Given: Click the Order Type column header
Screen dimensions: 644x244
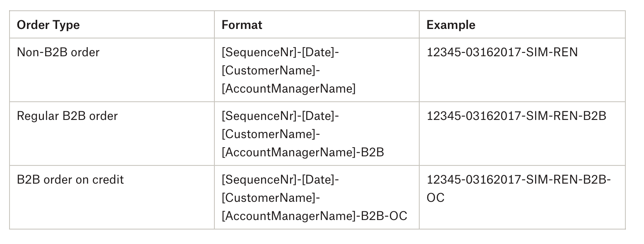Looking at the screenshot, I should pos(48,25).
